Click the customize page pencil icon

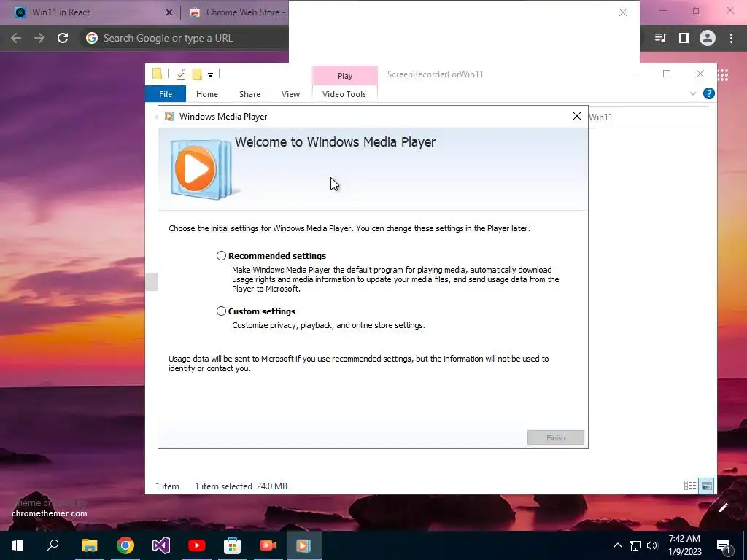[723, 507]
